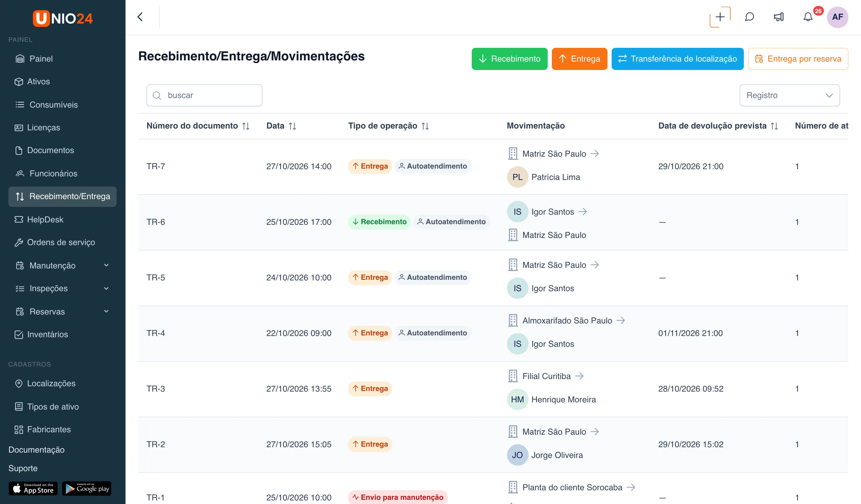Sort by Tipo de operação
The width and height of the screenshot is (861, 504).
click(x=425, y=126)
